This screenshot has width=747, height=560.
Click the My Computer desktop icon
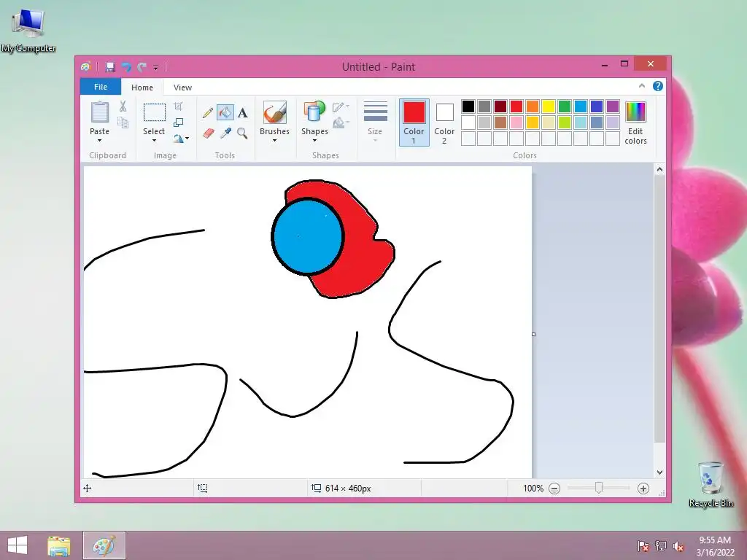coord(28,31)
